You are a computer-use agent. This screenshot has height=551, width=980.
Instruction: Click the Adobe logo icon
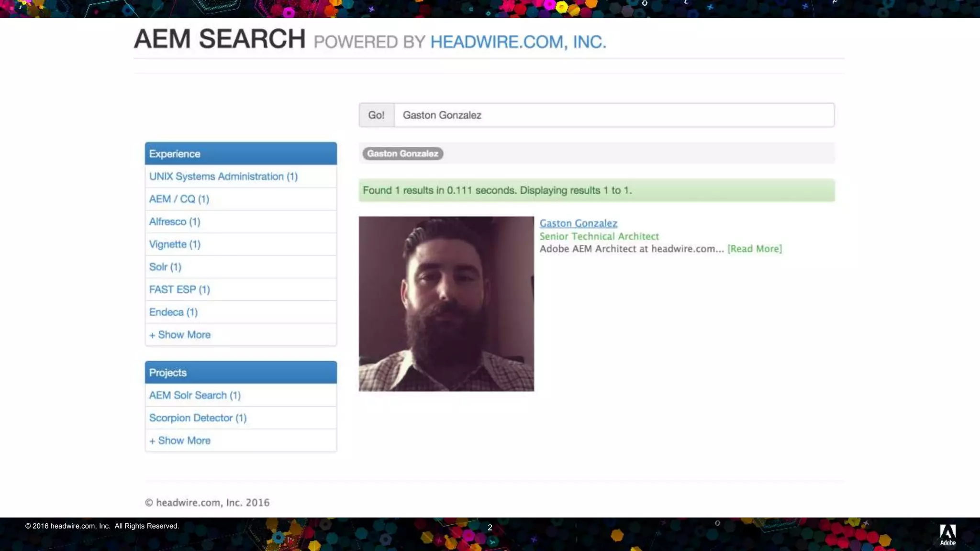pyautogui.click(x=947, y=534)
